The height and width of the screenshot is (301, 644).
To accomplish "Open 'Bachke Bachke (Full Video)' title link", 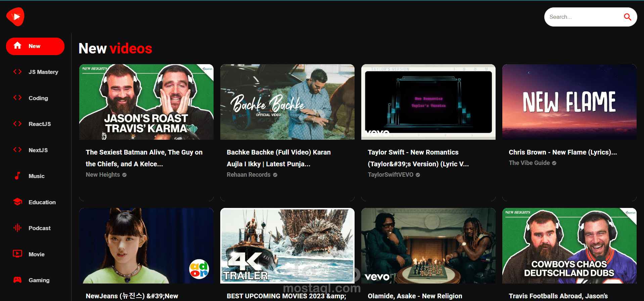I will (279, 158).
